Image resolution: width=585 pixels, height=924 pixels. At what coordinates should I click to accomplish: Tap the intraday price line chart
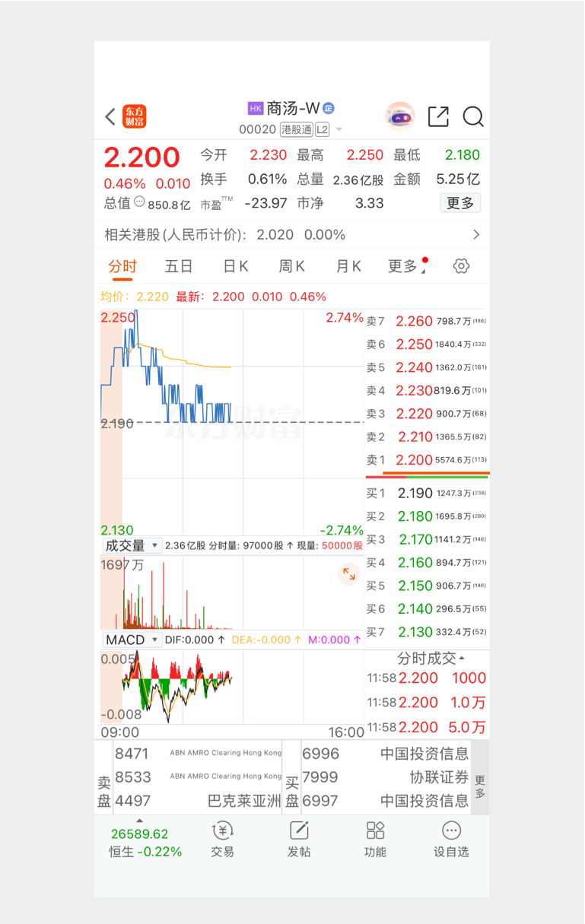(232, 422)
